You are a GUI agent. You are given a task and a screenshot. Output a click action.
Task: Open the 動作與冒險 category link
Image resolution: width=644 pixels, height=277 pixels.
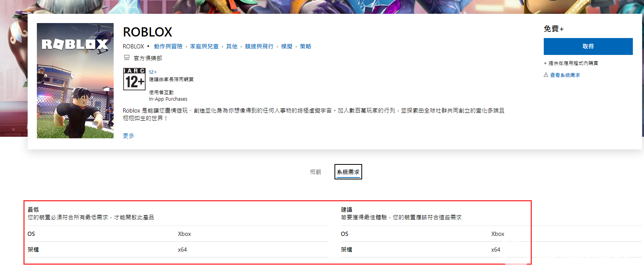tap(168, 46)
